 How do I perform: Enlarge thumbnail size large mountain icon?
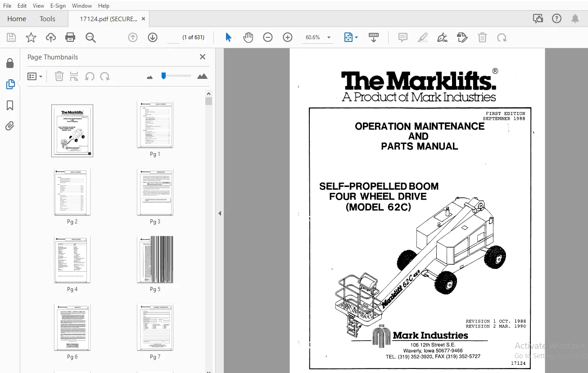[x=203, y=76]
